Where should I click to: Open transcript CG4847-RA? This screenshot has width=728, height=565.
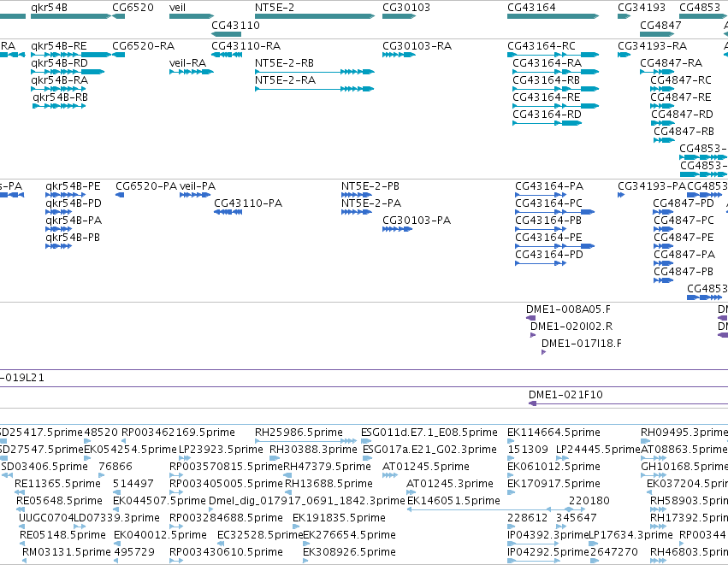coord(672,63)
